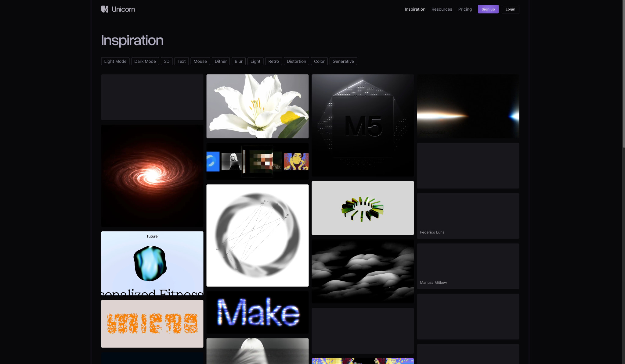This screenshot has width=625, height=364.
Task: Select the Blur filter tag
Action: tap(238, 61)
